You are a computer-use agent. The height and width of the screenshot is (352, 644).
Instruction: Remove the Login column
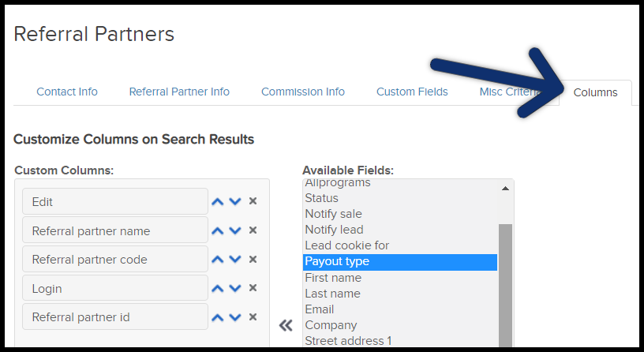pos(253,288)
